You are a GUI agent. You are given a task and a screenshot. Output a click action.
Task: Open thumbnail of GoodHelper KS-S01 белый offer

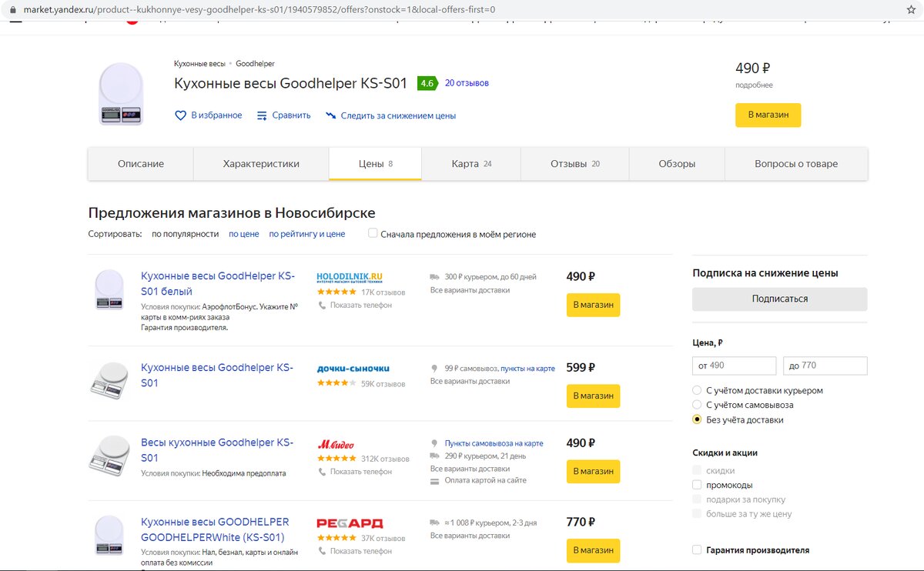[109, 290]
